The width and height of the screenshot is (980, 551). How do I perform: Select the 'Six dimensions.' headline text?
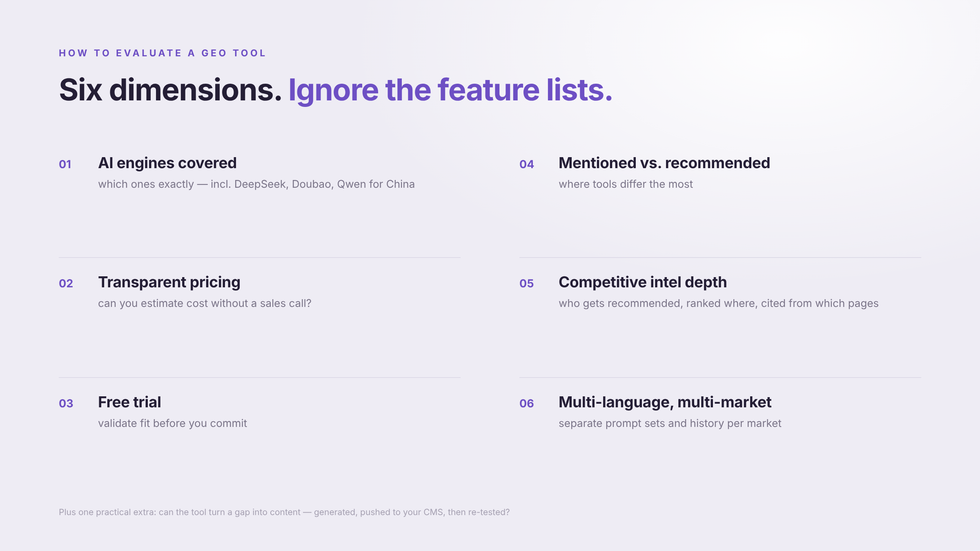pos(170,90)
